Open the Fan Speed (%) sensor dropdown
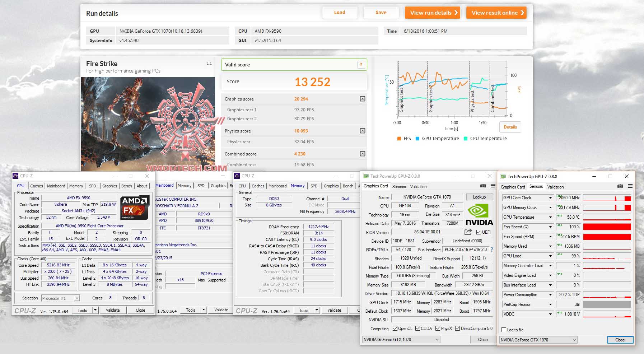 [550, 227]
